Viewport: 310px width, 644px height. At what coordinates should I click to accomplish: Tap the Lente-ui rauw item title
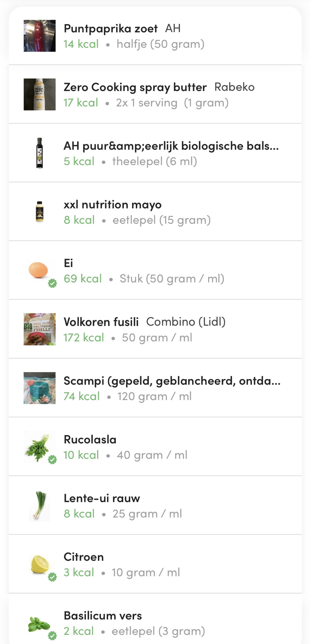102,498
